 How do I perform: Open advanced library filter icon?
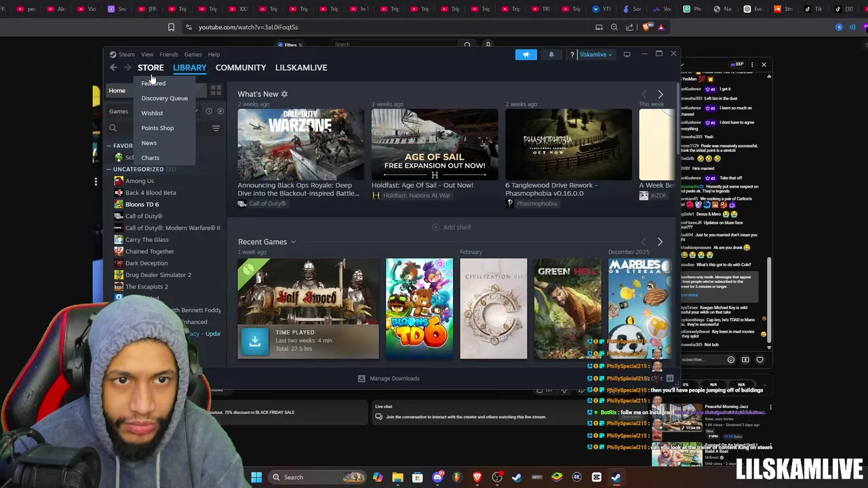tap(216, 128)
